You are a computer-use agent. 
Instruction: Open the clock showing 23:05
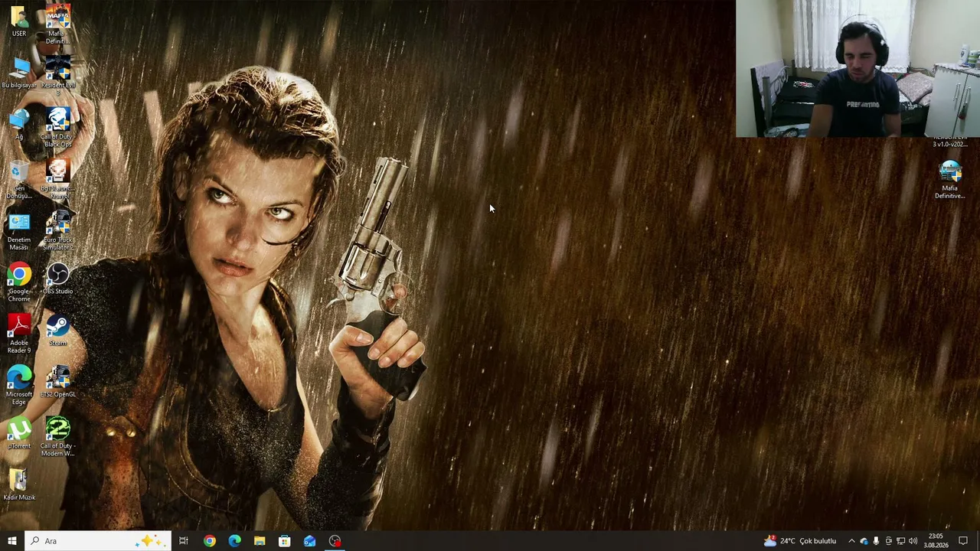(x=936, y=541)
